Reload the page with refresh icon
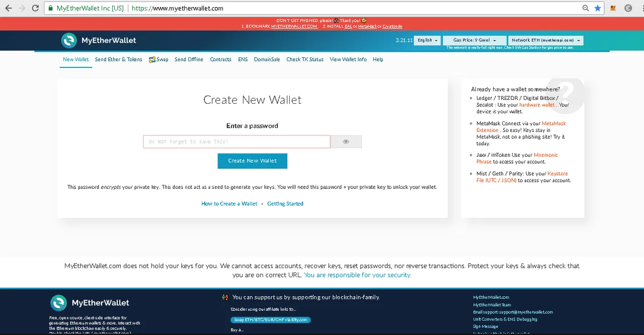This screenshot has height=335, width=644. click(35, 8)
